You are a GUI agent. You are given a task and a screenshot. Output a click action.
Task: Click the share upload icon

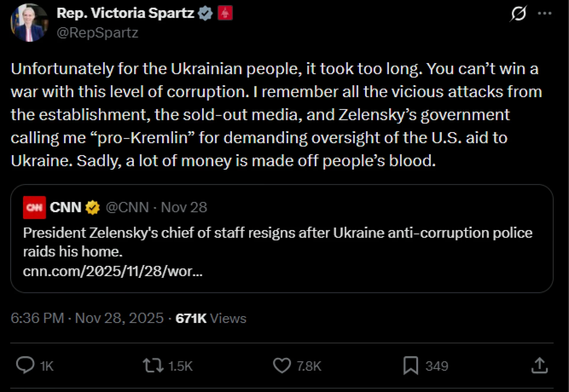539,366
